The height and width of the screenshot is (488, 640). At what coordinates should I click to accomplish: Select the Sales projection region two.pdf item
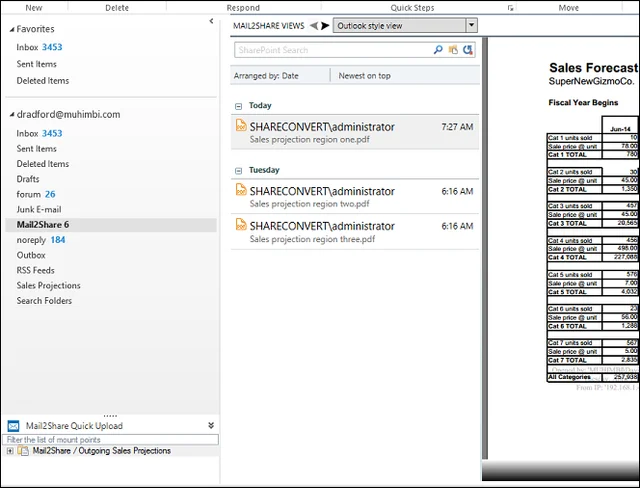click(355, 196)
